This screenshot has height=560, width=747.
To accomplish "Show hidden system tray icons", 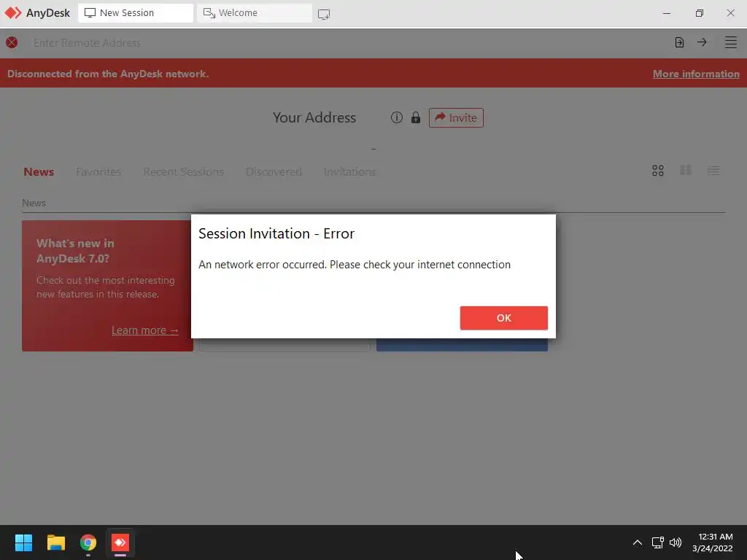I will pos(638,542).
